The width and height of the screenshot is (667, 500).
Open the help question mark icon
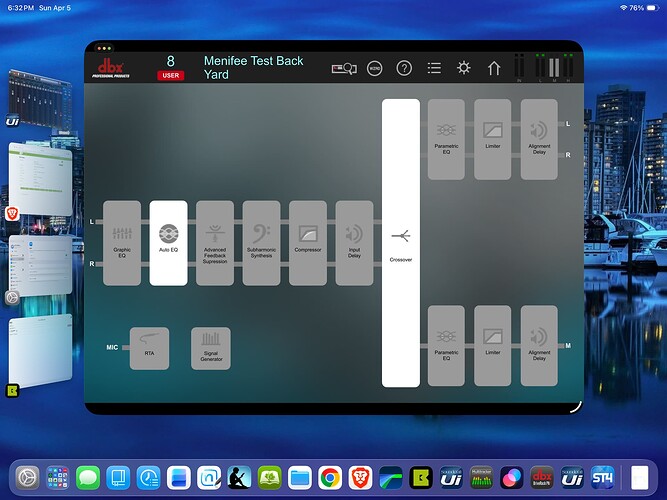tap(404, 68)
